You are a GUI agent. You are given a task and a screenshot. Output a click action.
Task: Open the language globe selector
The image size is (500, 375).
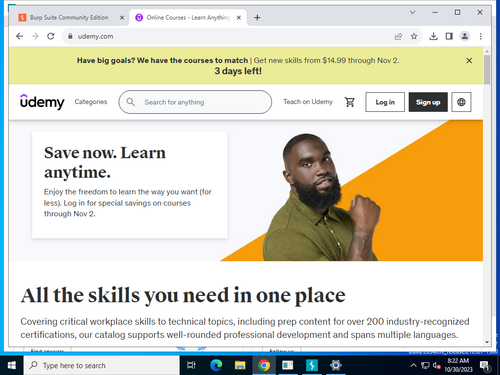[x=461, y=102]
